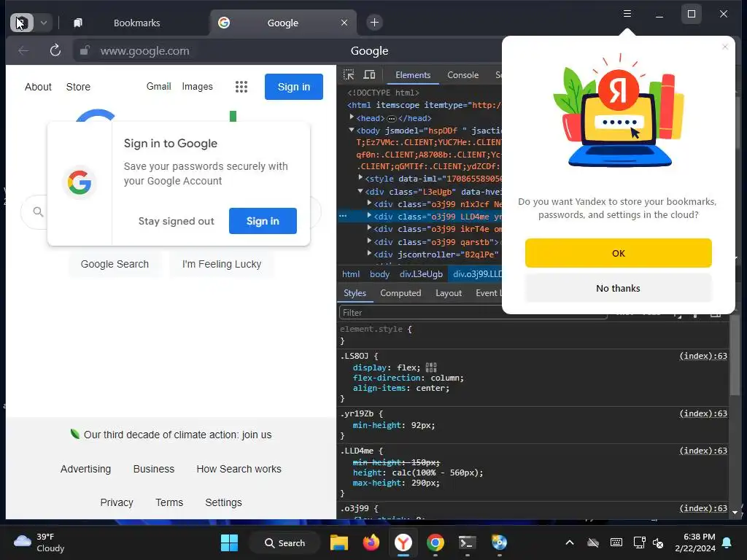Open the Images link

pyautogui.click(x=197, y=86)
